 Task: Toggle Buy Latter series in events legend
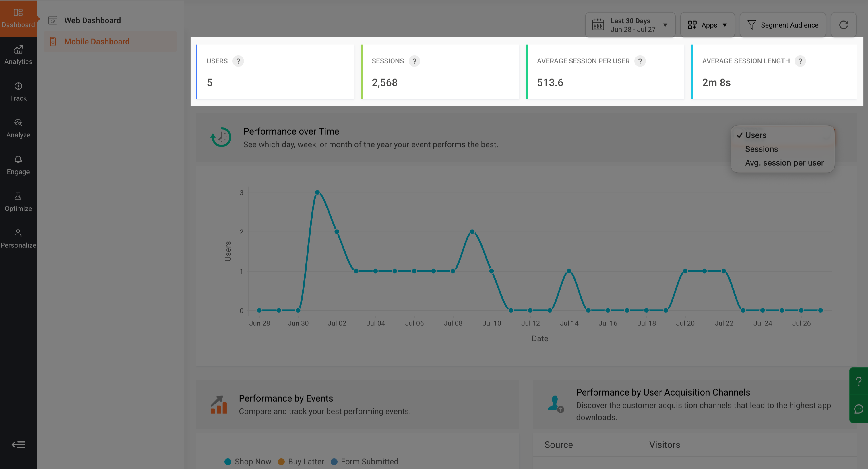301,462
